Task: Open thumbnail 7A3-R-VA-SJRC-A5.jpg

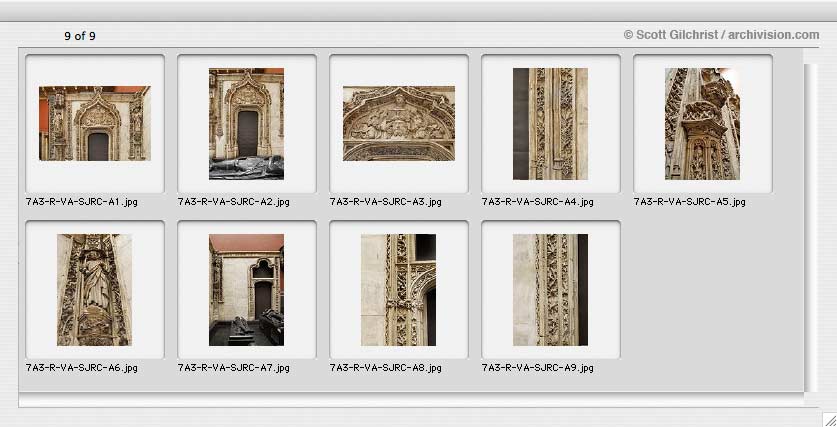Action: [702, 123]
